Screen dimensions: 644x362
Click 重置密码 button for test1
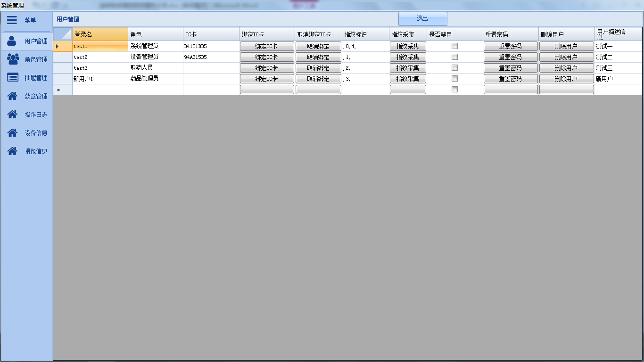pyautogui.click(x=511, y=46)
